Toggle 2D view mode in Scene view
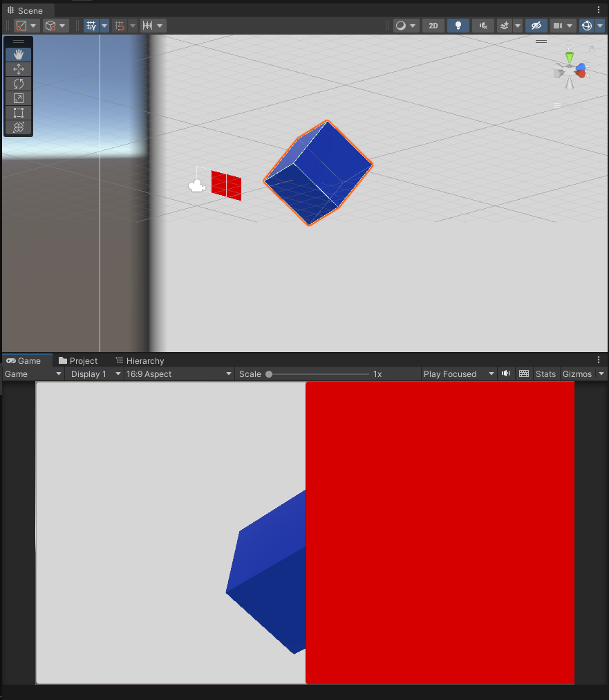 433,26
